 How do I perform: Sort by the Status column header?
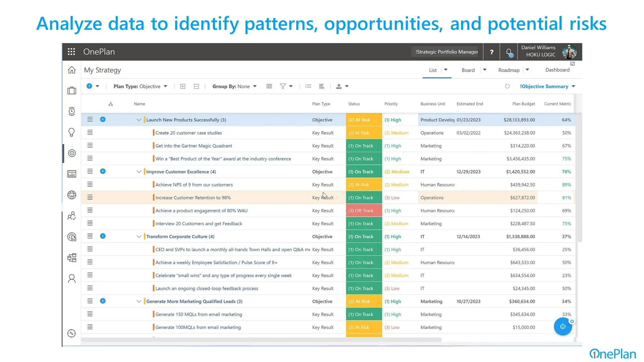[354, 104]
